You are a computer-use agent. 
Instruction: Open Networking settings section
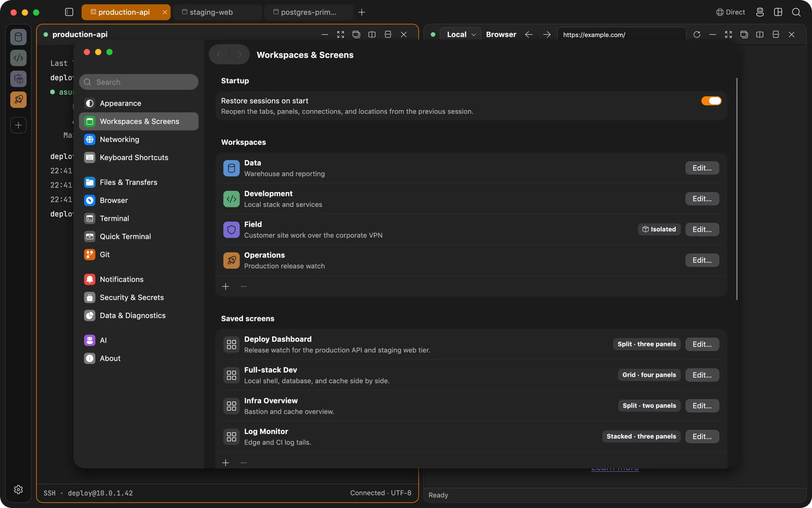(139, 139)
